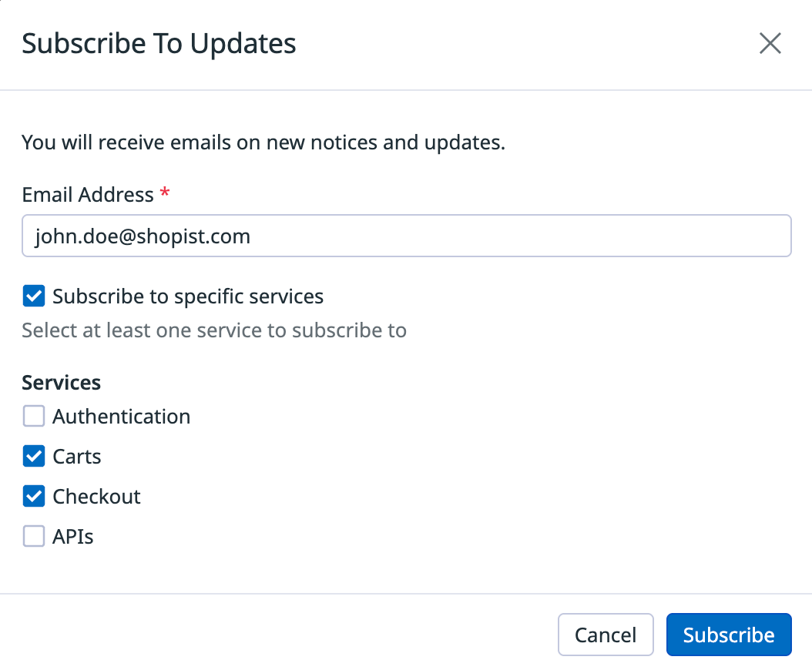Click the blue Subscribe button
The width and height of the screenshot is (812, 670).
point(728,635)
